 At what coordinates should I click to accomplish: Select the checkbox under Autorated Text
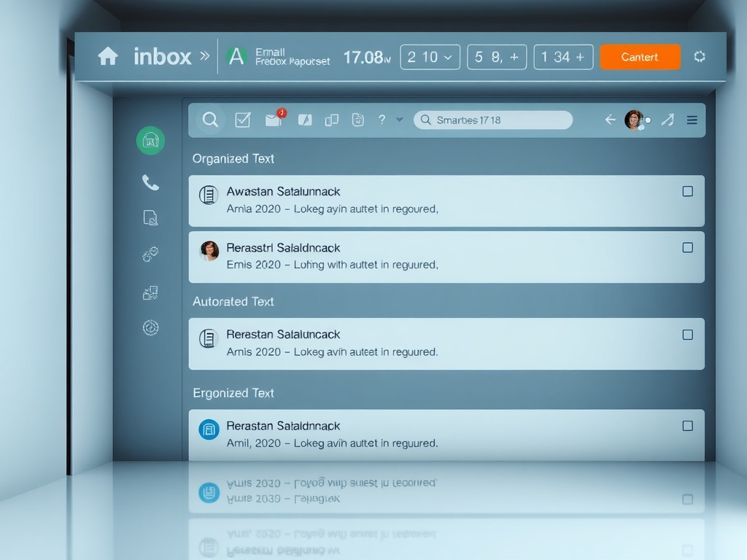tap(687, 335)
